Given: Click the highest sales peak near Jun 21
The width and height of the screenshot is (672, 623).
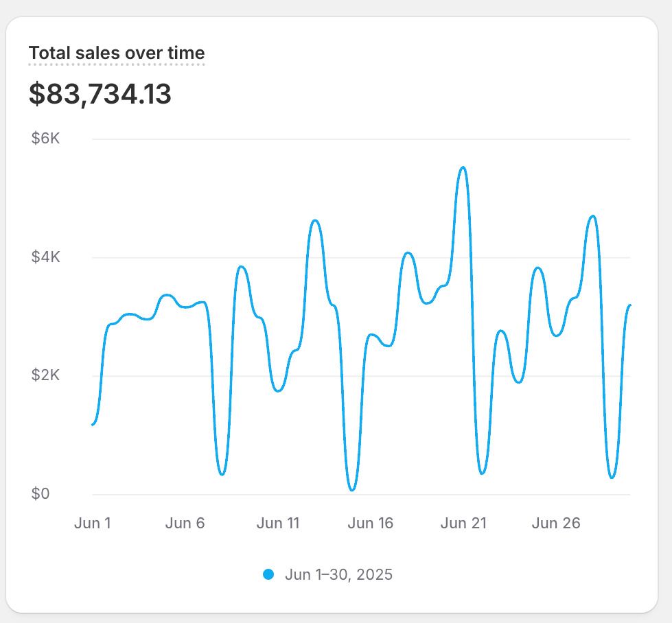Looking at the screenshot, I should pos(463,167).
